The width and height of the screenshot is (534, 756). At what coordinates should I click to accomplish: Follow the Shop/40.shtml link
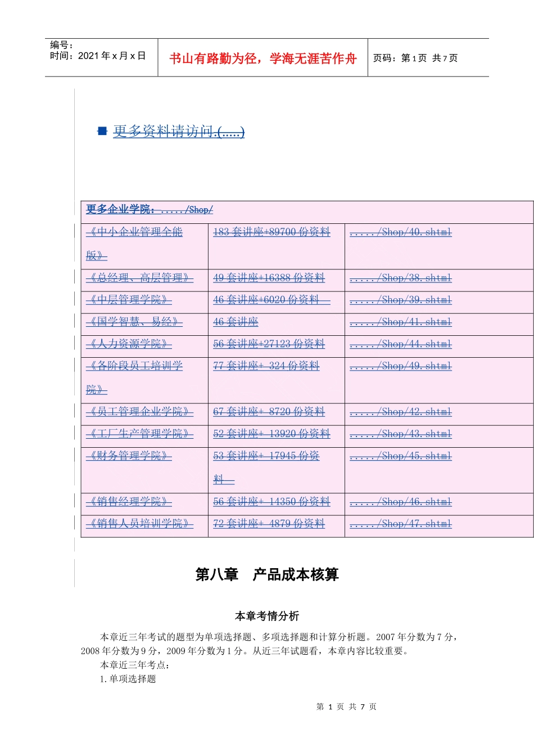401,232
